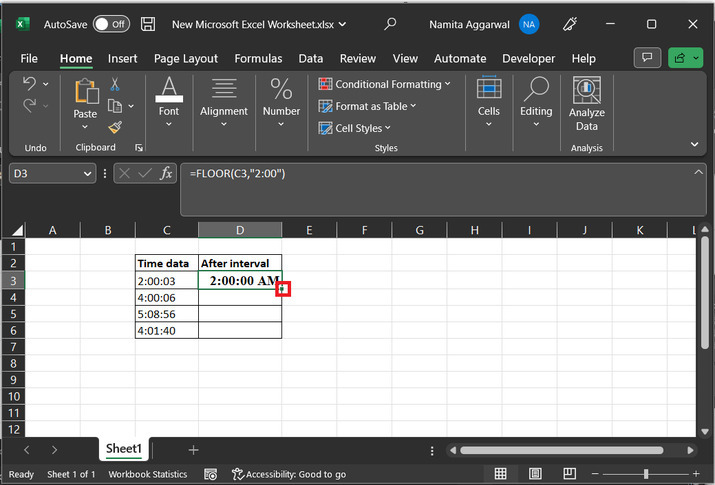Image resolution: width=715 pixels, height=485 pixels.
Task: Toggle AutoSave switch
Action: pos(111,23)
